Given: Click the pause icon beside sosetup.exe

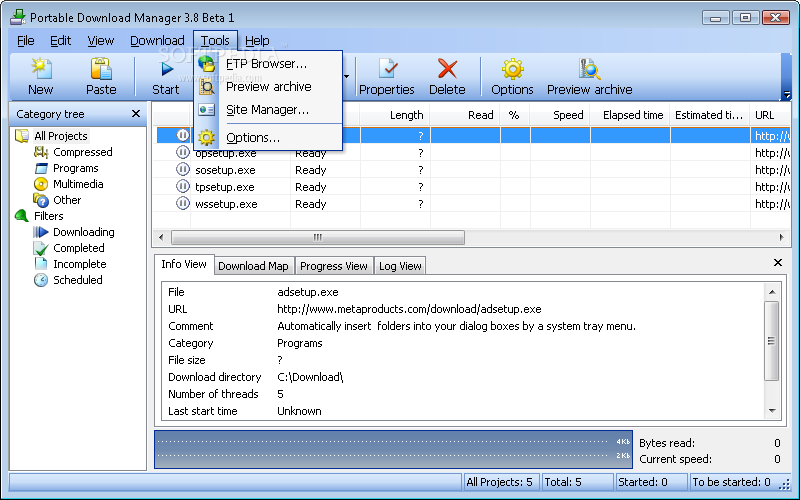Looking at the screenshot, I should 183,169.
